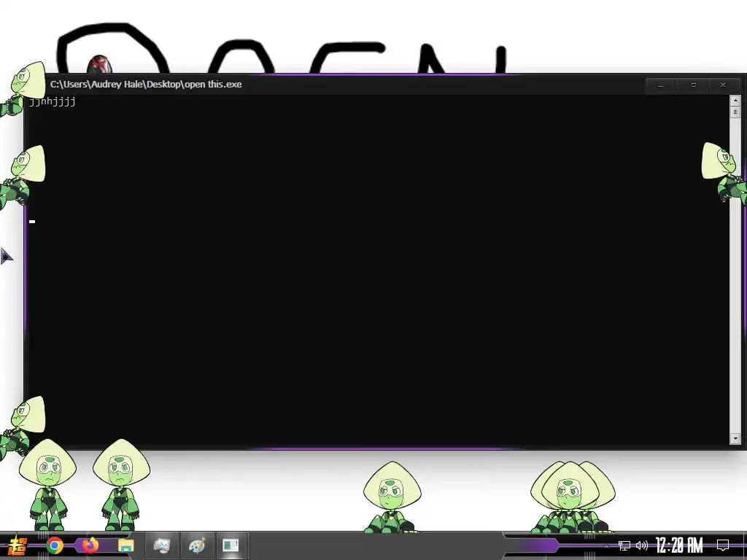Open Firefox from the taskbar
Viewport: 747px width, 560px height.
click(x=90, y=545)
